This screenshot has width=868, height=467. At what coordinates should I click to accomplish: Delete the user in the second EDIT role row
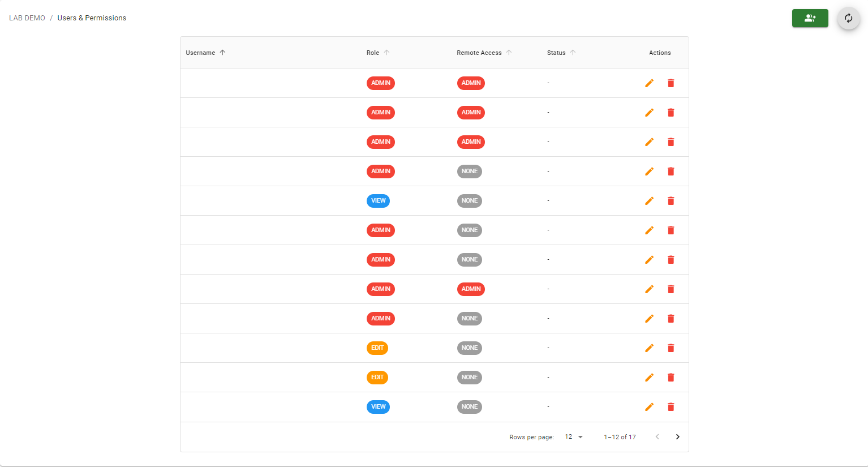pyautogui.click(x=671, y=378)
